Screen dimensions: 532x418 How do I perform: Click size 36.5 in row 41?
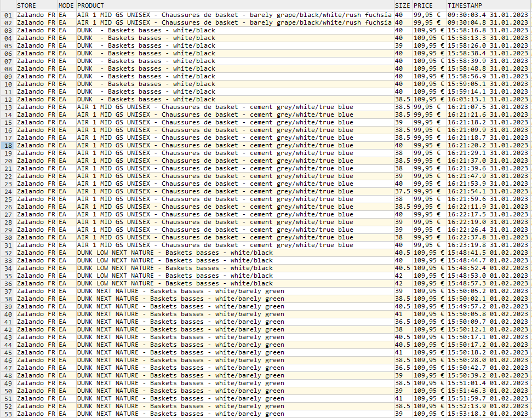[402, 322]
